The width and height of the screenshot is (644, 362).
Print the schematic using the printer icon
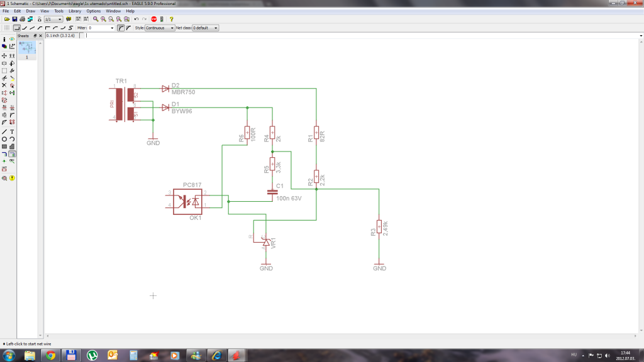point(22,19)
